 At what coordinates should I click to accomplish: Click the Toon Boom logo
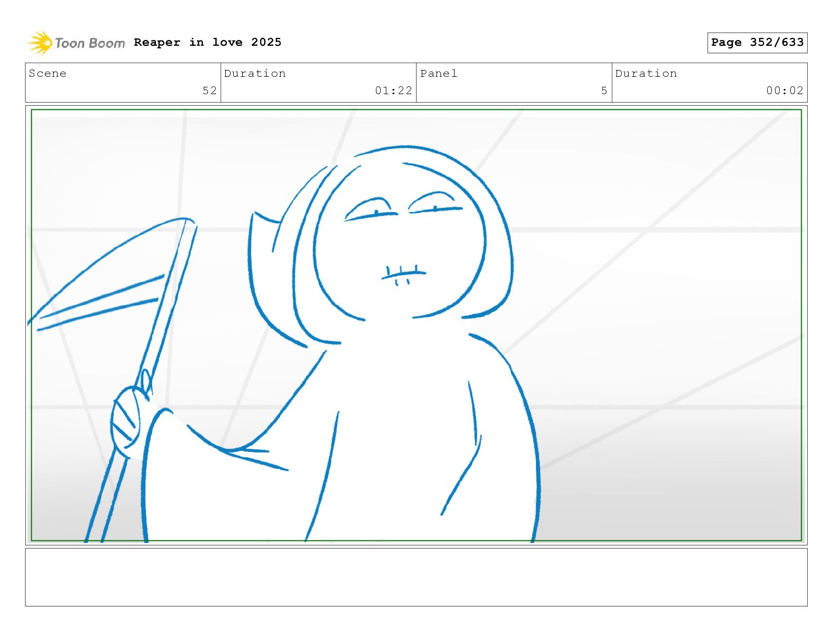(76, 43)
